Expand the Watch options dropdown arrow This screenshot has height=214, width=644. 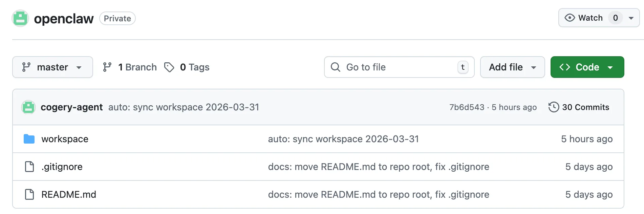tap(631, 18)
